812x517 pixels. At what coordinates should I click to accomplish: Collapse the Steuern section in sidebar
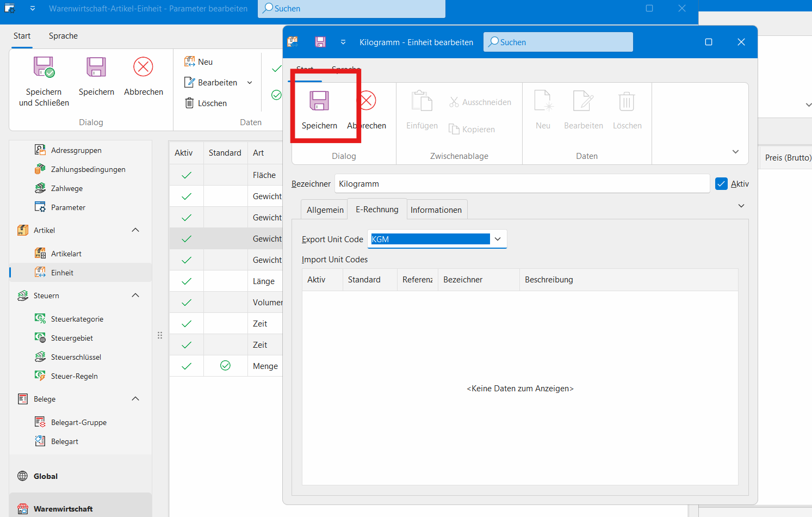click(x=135, y=296)
